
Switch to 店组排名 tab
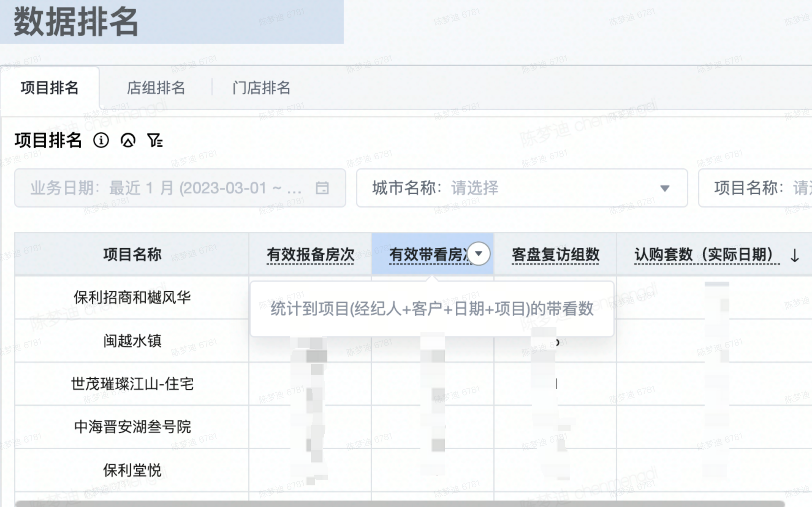155,88
